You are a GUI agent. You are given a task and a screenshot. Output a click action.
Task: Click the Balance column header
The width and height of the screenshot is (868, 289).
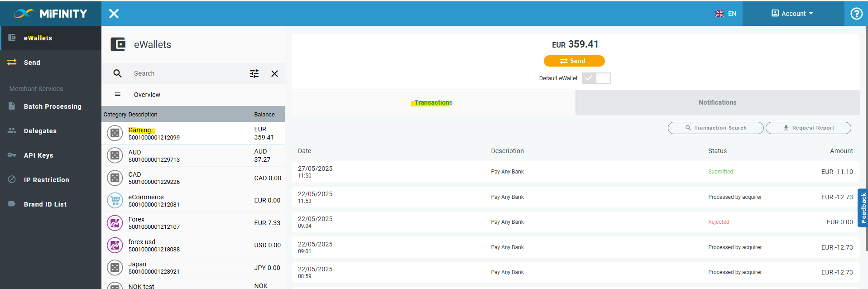coord(264,114)
